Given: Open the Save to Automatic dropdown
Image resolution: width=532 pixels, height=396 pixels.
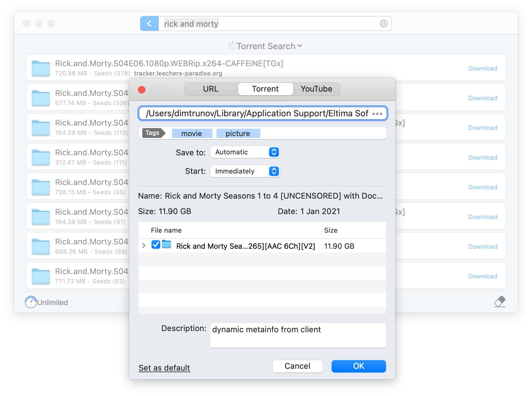Looking at the screenshot, I should point(245,152).
